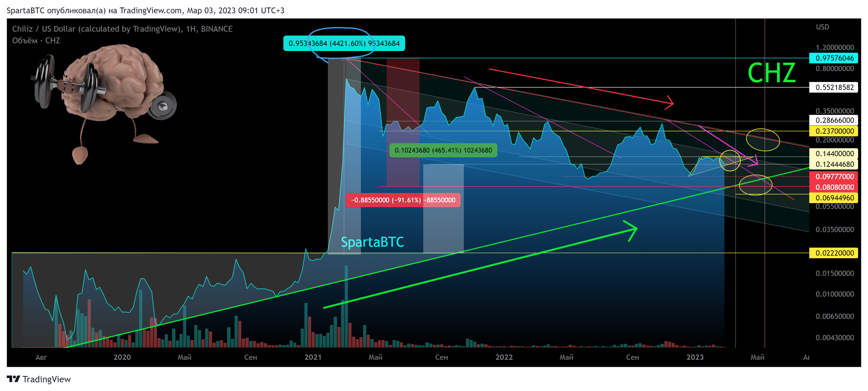The height and width of the screenshot is (391, 868).
Task: Click the cyan price label 0.97576046
Action: point(834,58)
